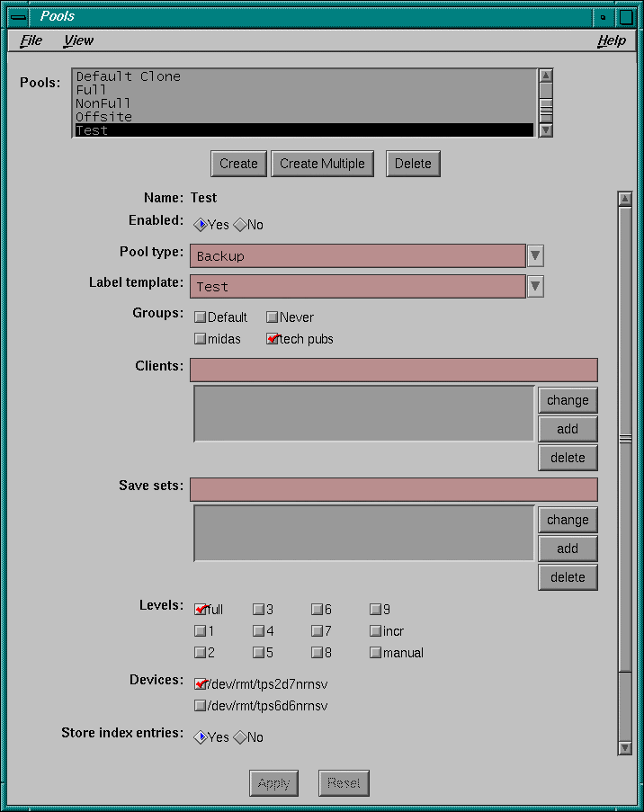The width and height of the screenshot is (644, 812).
Task: Check the manual level checkbox
Action: [x=376, y=653]
